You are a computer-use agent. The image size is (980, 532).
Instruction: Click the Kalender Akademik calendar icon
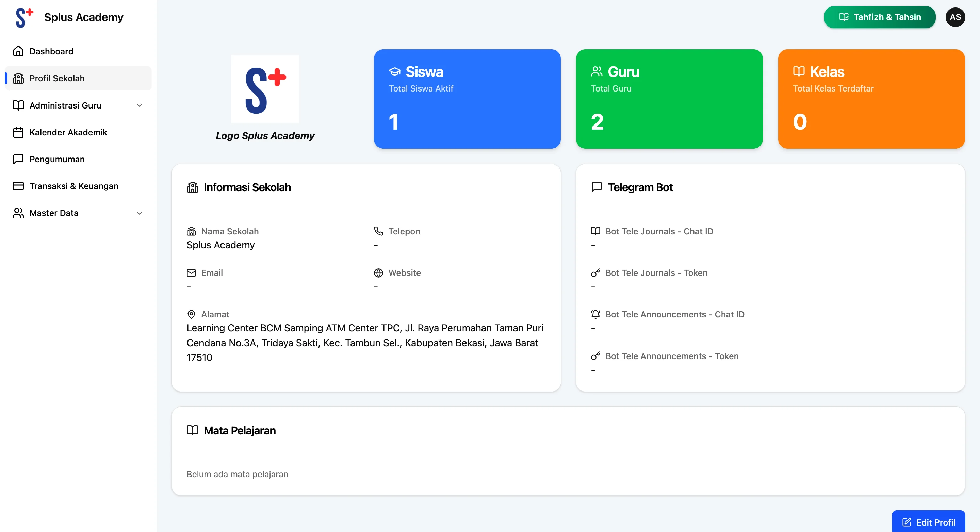[x=18, y=132]
